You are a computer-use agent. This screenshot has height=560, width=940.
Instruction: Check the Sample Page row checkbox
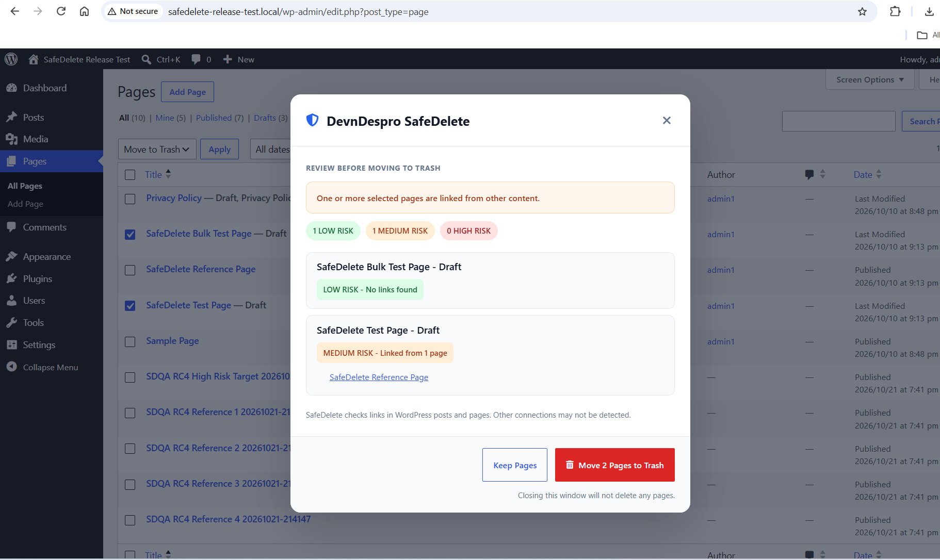(130, 342)
